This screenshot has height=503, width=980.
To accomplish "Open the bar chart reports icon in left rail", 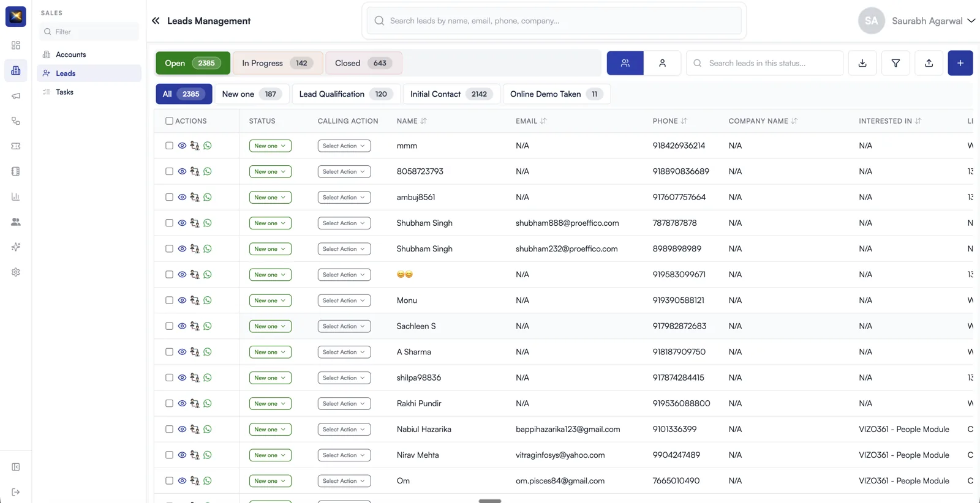I will (16, 196).
